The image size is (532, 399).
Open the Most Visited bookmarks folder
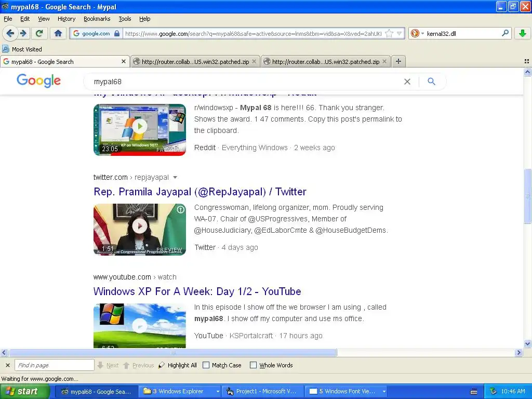click(22, 49)
